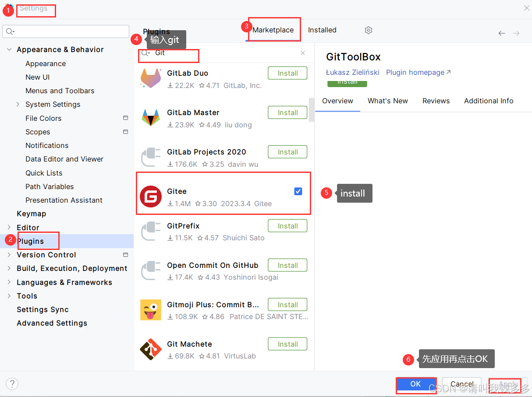Select Appearance in the settings tree
Viewport: 532px width, 397px height.
(x=46, y=63)
